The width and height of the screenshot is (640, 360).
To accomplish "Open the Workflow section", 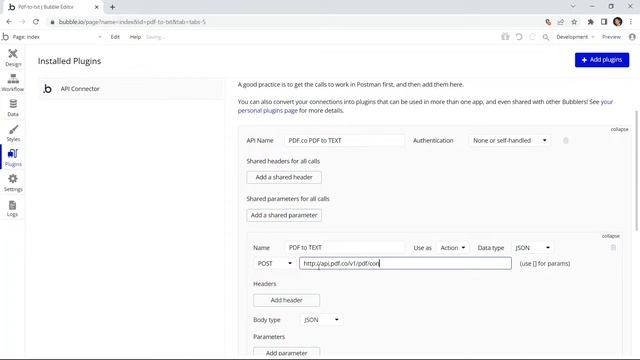I will pos(13,82).
